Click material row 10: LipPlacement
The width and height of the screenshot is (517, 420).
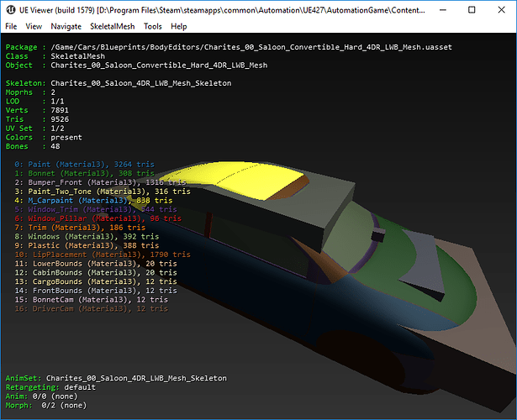(x=103, y=255)
